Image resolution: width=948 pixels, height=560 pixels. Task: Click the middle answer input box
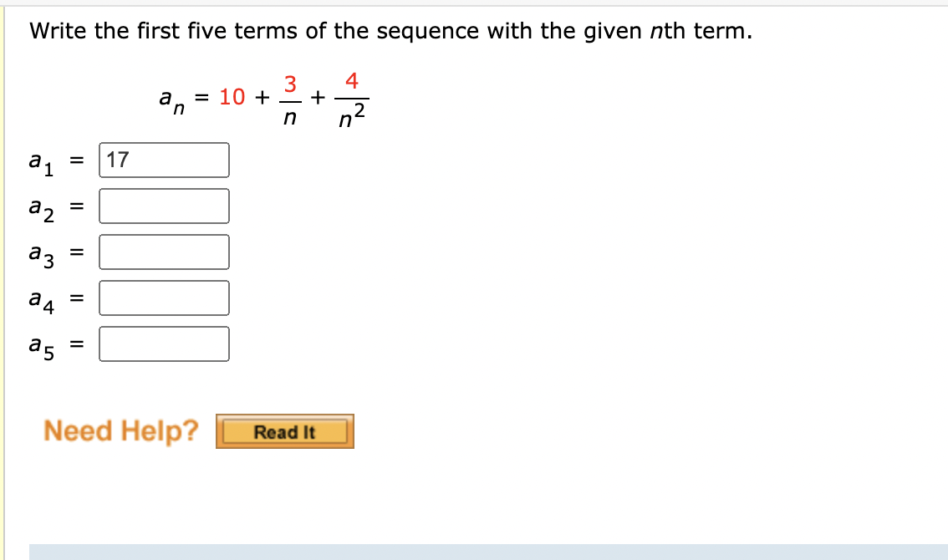164,251
